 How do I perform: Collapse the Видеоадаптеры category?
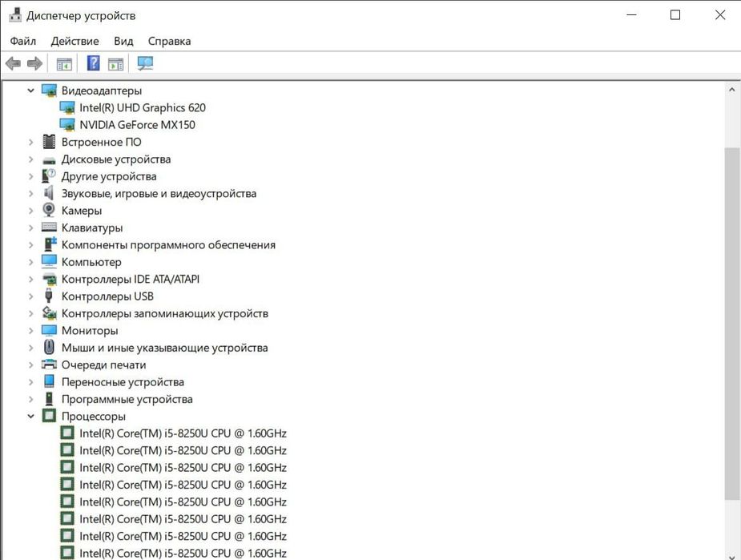30,91
